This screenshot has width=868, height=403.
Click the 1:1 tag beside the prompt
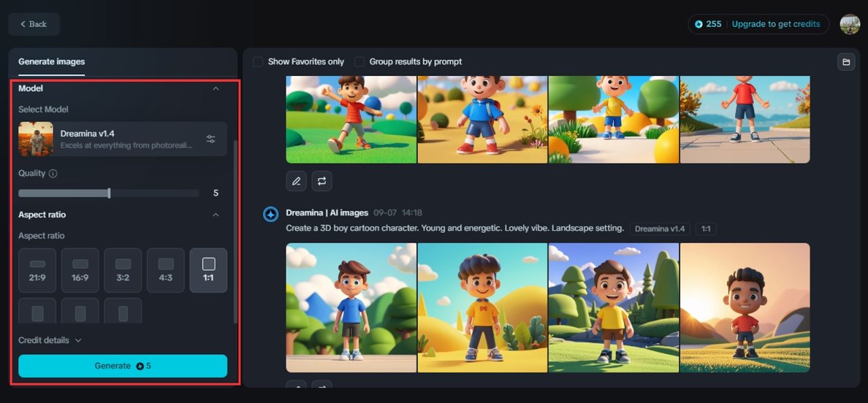(x=706, y=229)
